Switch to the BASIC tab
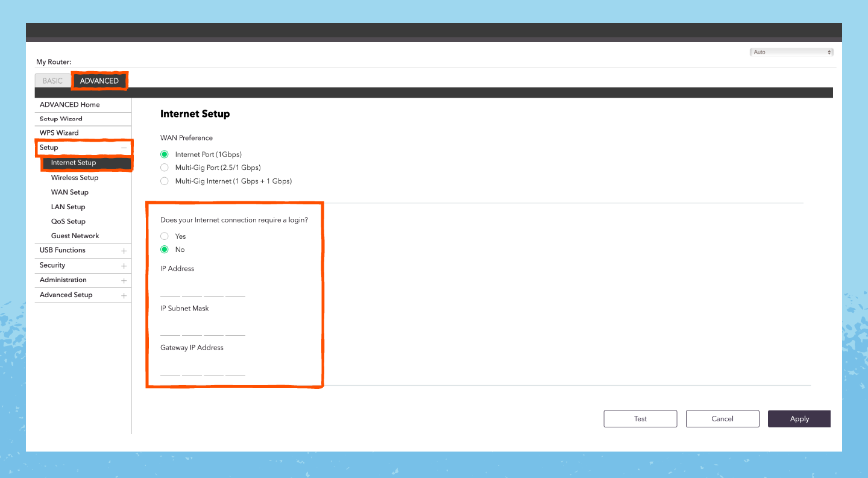Image resolution: width=868 pixels, height=478 pixels. [52, 81]
